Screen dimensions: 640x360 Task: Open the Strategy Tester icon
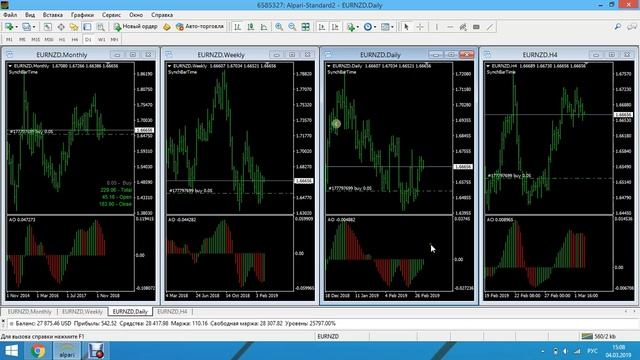[x=100, y=27]
